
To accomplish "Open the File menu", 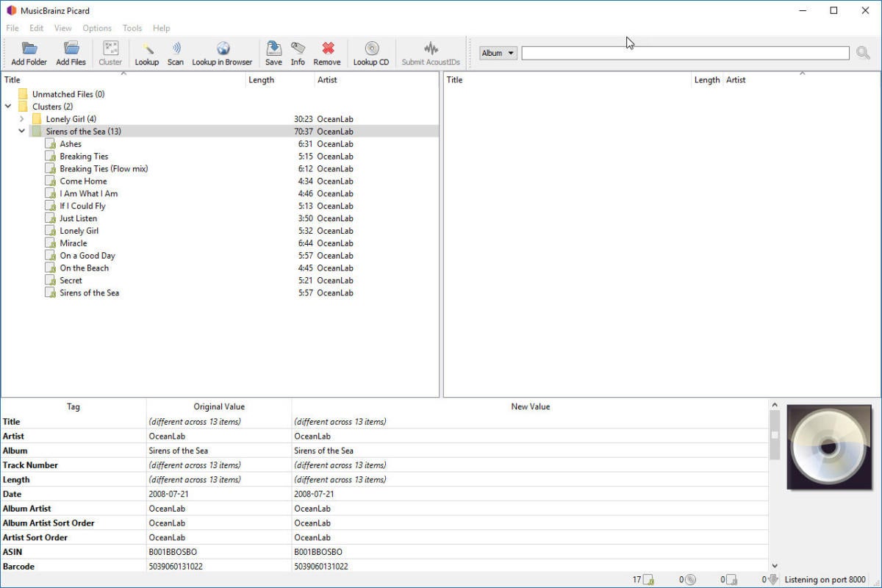I will [12, 28].
